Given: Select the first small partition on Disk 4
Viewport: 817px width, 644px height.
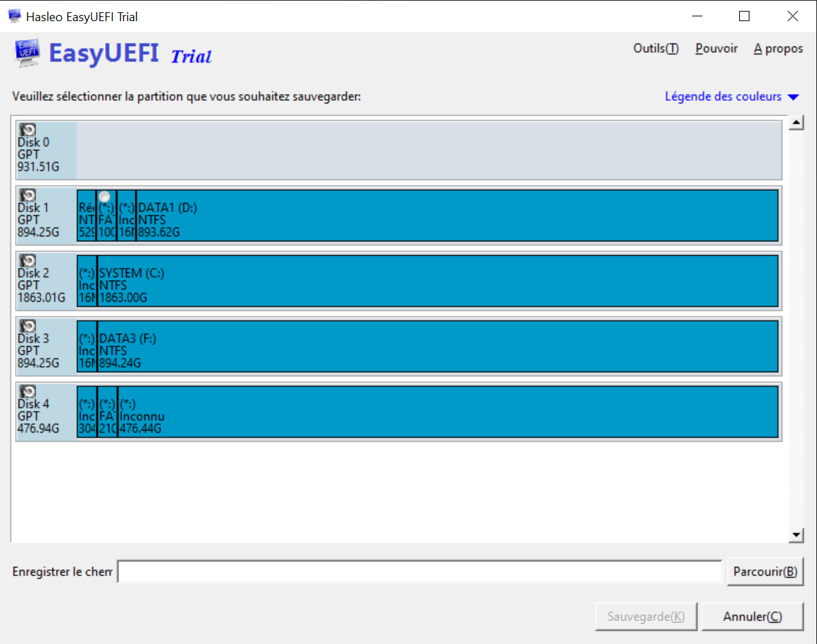Looking at the screenshot, I should coord(87,412).
